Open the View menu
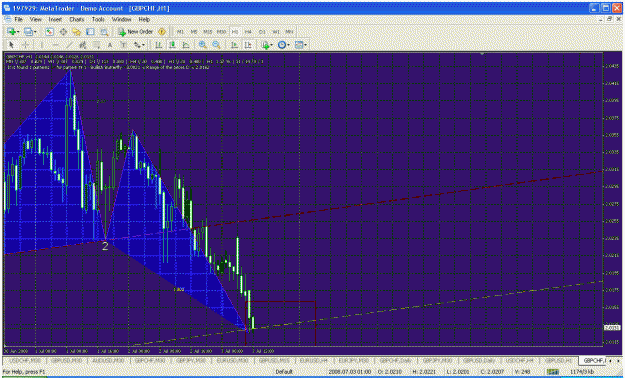Screen dimensions: 625x378 35,19
